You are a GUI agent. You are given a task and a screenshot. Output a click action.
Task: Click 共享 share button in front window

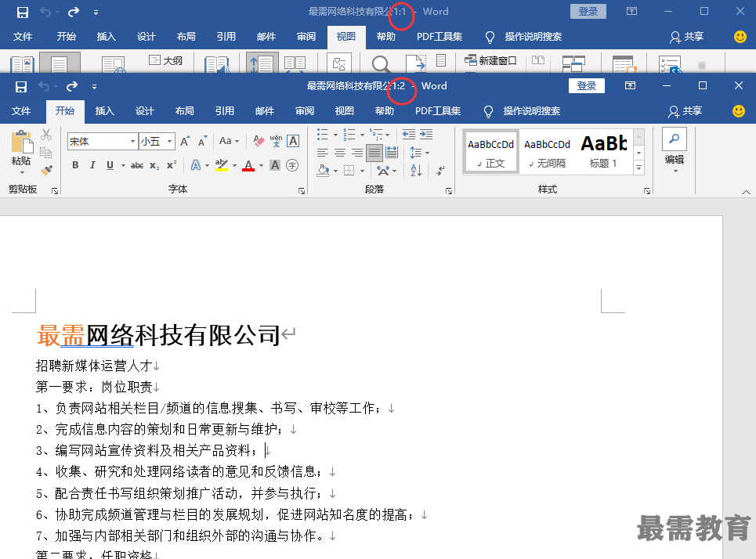click(x=685, y=111)
